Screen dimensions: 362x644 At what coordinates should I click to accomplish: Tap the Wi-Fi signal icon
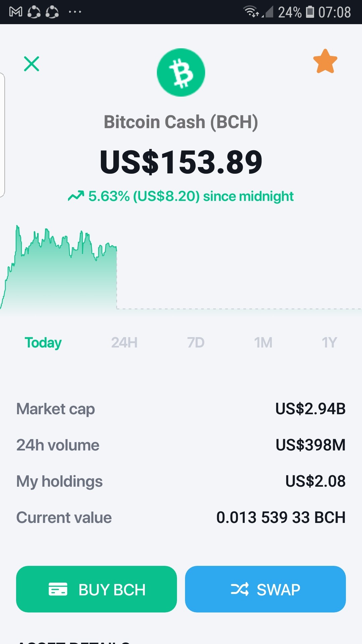point(251,12)
